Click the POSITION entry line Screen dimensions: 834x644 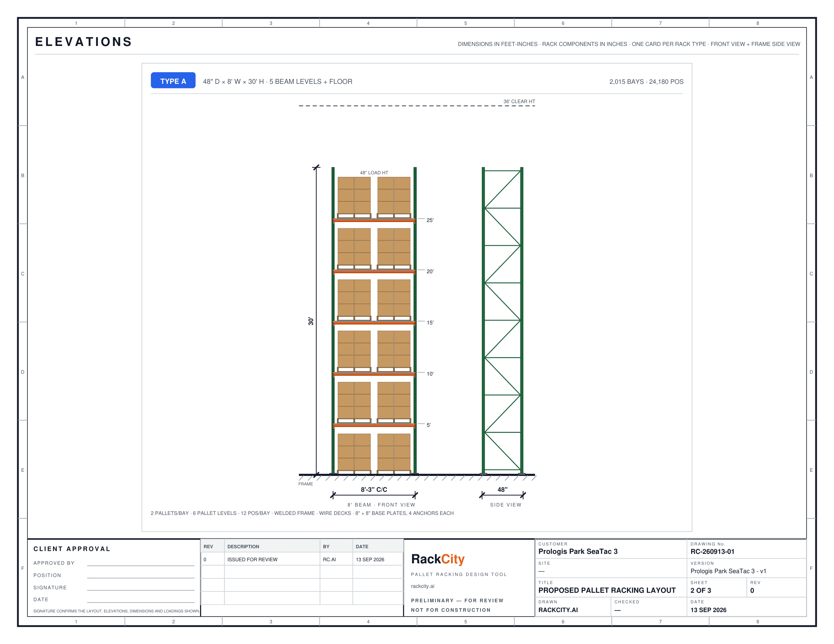point(140,578)
